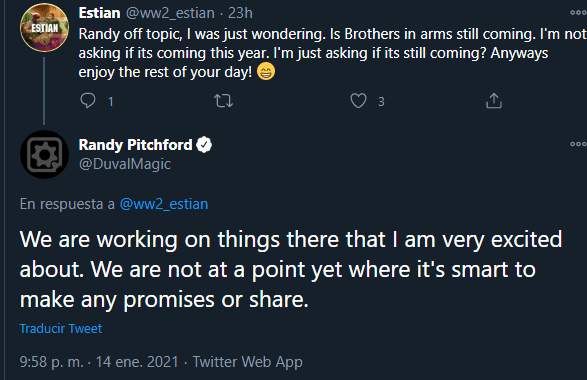Retweet Estian's tweet
This screenshot has width=587, height=380.
point(223,101)
